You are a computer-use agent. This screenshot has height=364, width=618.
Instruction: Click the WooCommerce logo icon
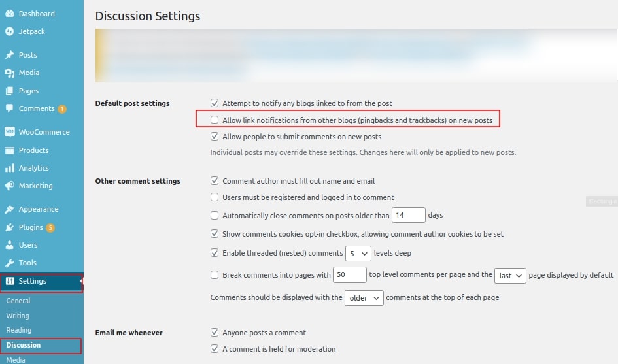point(9,132)
